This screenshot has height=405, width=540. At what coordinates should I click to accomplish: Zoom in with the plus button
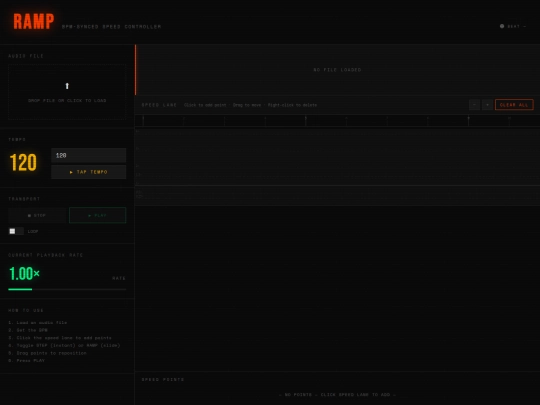coord(487,105)
